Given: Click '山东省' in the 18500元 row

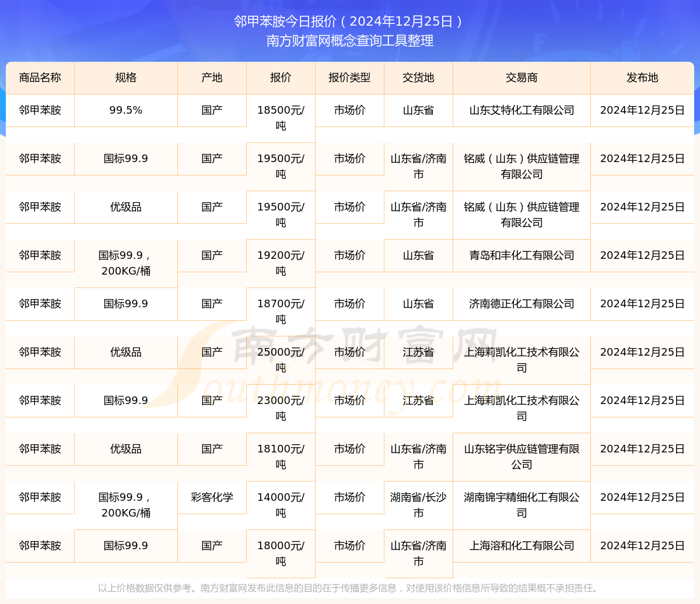Looking at the screenshot, I should pos(418,110).
